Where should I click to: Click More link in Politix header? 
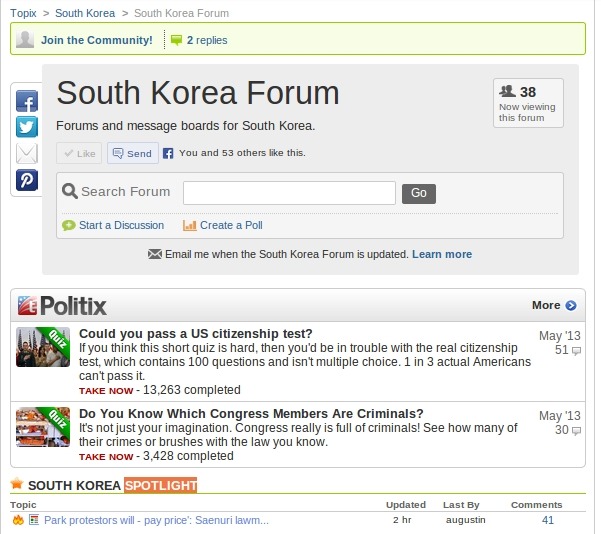coord(546,305)
